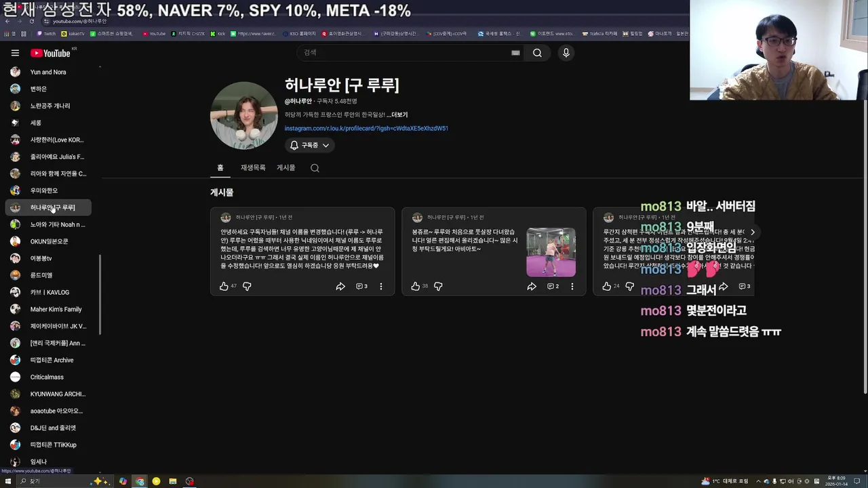Image resolution: width=868 pixels, height=488 pixels.
Task: Open the channel's Instagram profile link
Action: click(366, 128)
